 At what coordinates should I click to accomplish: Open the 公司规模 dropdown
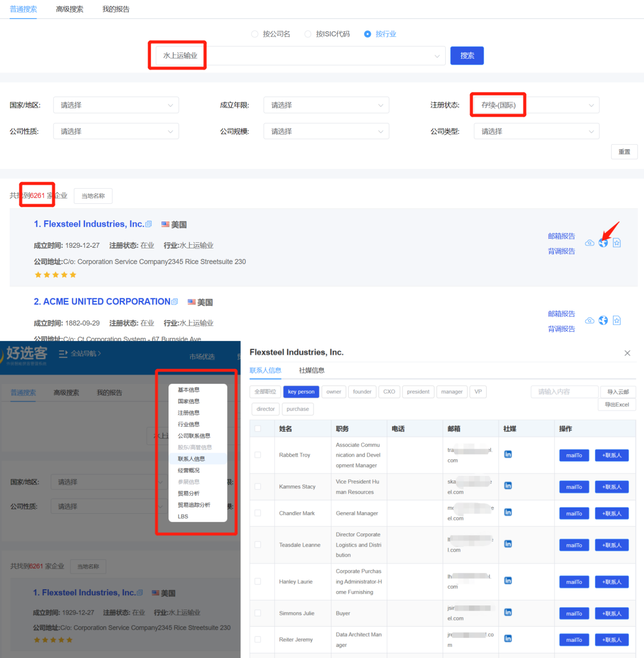(x=326, y=131)
